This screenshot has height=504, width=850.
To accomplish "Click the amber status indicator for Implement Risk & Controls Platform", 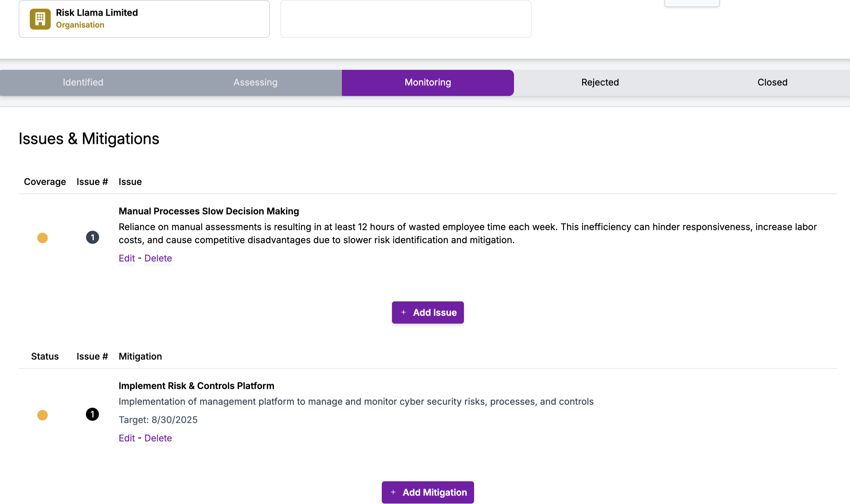I will pyautogui.click(x=43, y=415).
